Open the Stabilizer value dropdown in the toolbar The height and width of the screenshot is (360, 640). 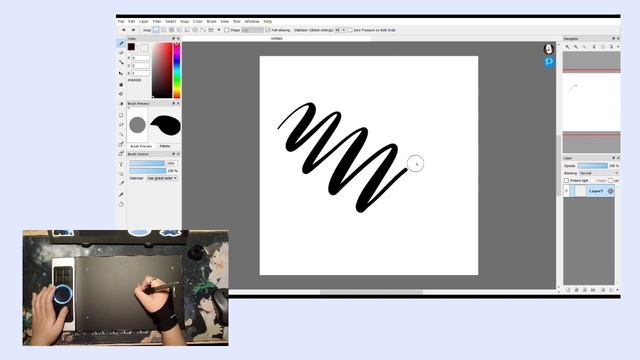(x=340, y=30)
